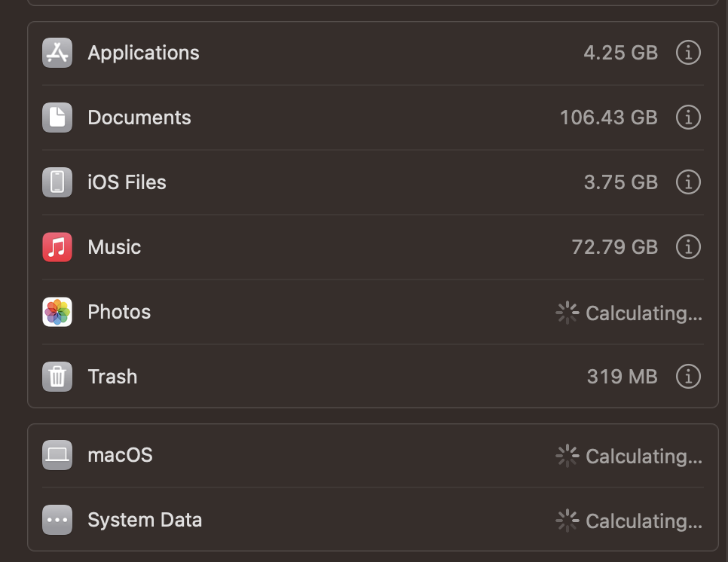Click the iOS Files phone icon

pyautogui.click(x=57, y=182)
